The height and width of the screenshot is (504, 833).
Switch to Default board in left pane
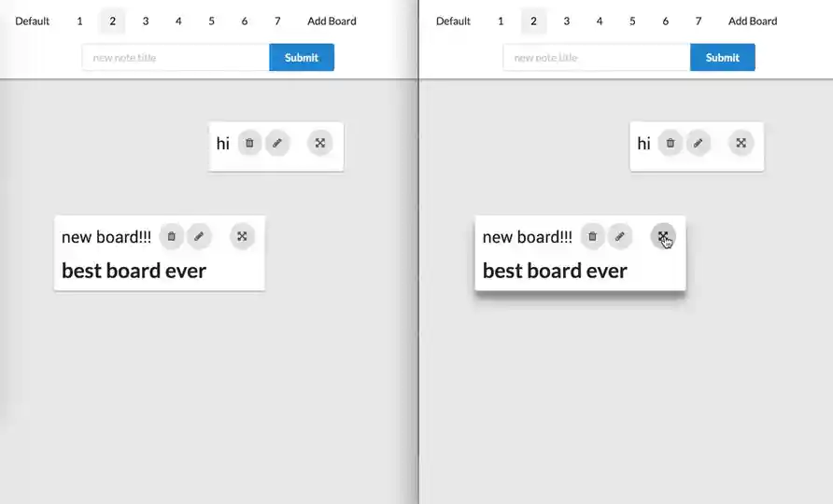tap(32, 21)
